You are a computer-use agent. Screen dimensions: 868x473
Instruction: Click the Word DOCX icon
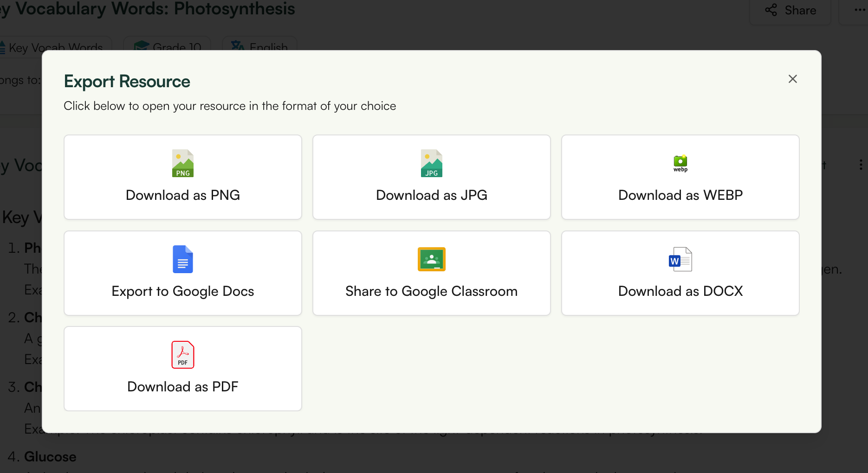(x=680, y=259)
